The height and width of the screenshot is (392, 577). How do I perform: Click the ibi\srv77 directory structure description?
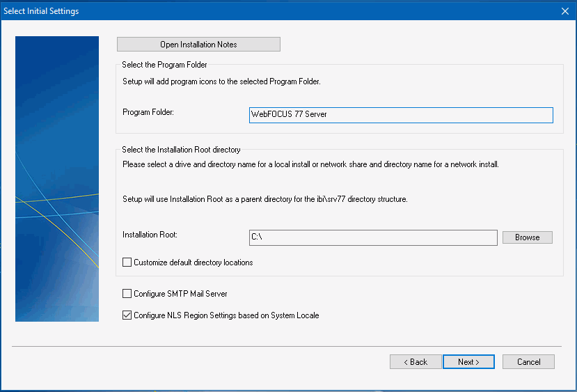point(265,199)
